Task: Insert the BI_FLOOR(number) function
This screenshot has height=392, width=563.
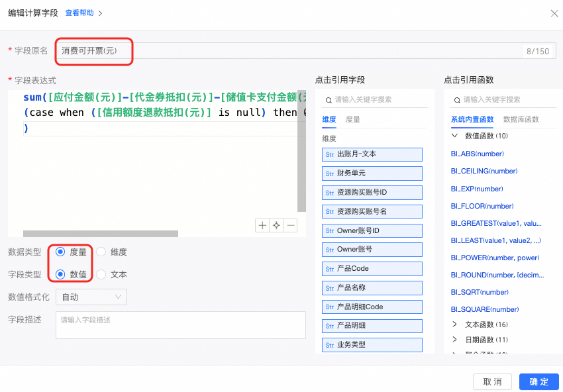Action: 482,206
